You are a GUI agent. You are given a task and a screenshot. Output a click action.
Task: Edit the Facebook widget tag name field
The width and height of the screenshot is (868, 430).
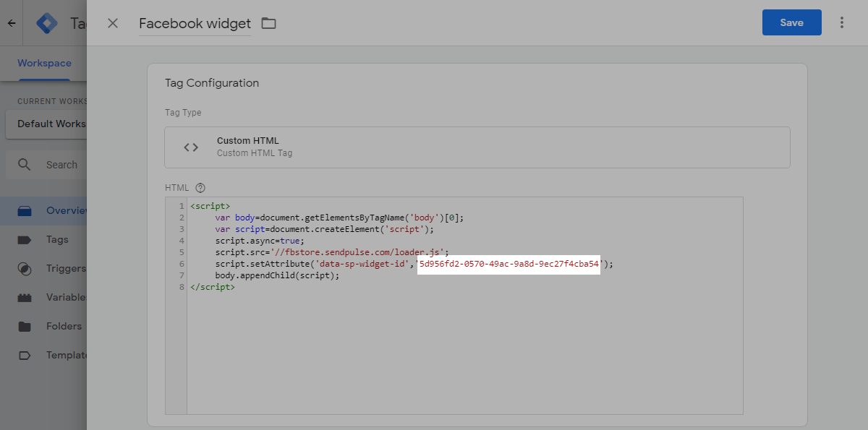[195, 23]
